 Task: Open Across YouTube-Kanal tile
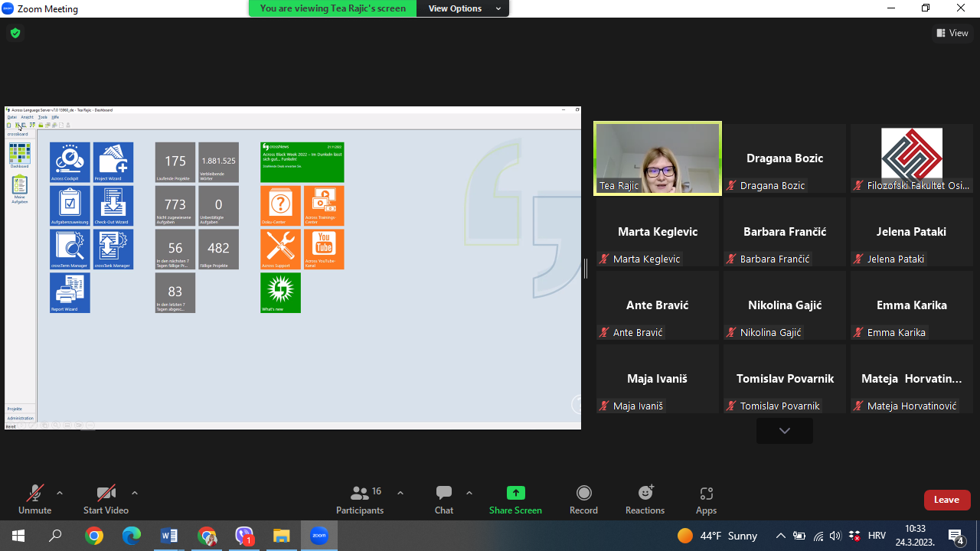tap(324, 249)
